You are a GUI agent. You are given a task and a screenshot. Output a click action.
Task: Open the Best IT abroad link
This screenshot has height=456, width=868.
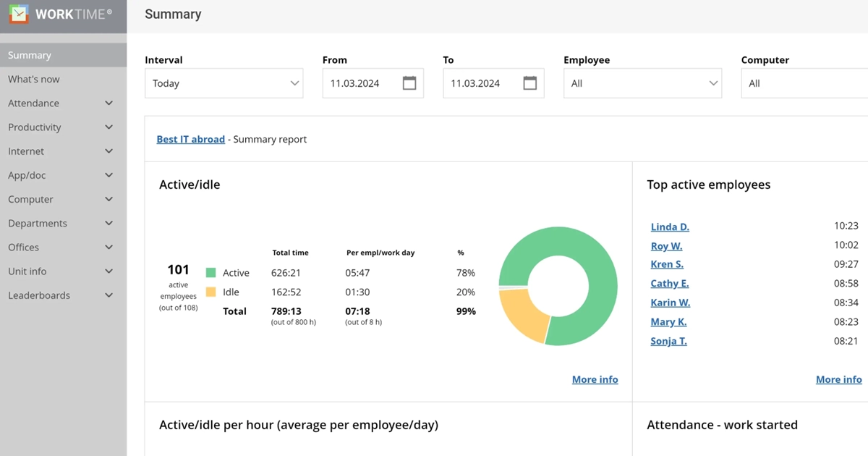191,139
